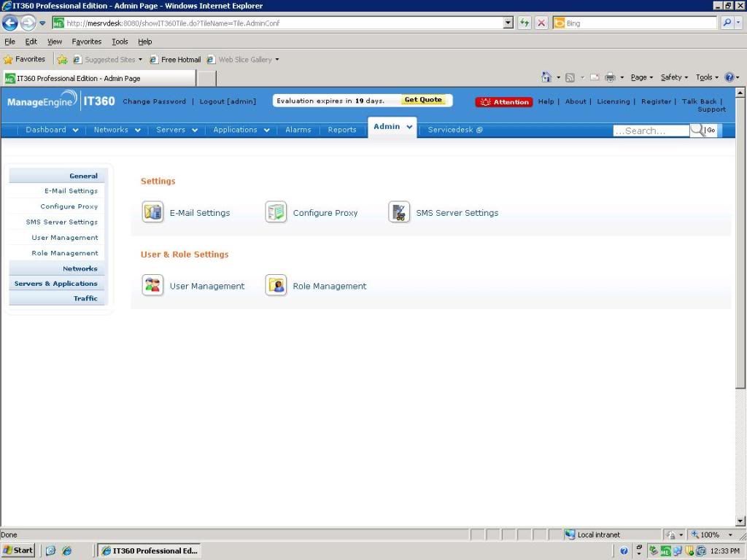The image size is (747, 560).
Task: Click the search magnifier icon beside Go
Action: click(697, 130)
